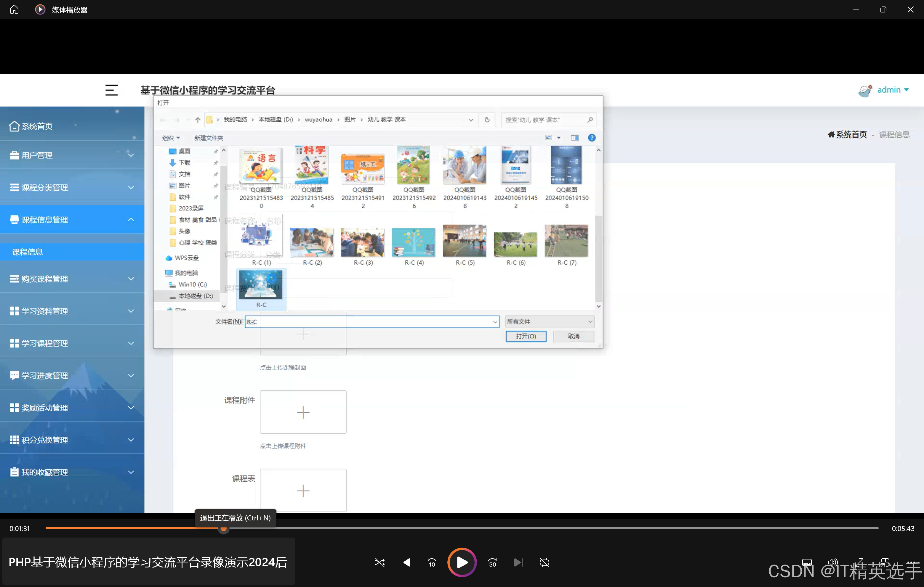This screenshot has width=924, height=587.
Task: Go up one folder level arrow
Action: click(x=198, y=120)
